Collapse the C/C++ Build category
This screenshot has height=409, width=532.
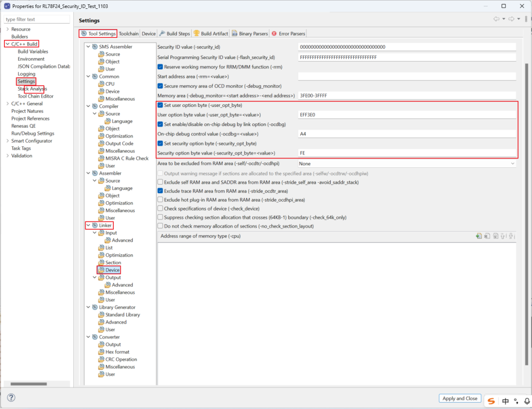7,44
